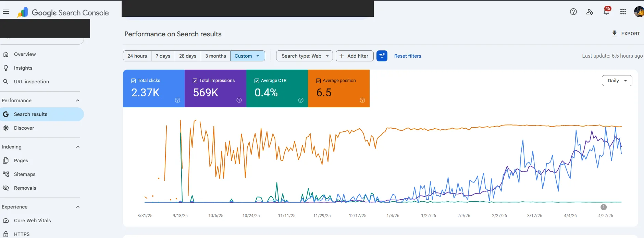Click Total clicks help icon

click(177, 100)
